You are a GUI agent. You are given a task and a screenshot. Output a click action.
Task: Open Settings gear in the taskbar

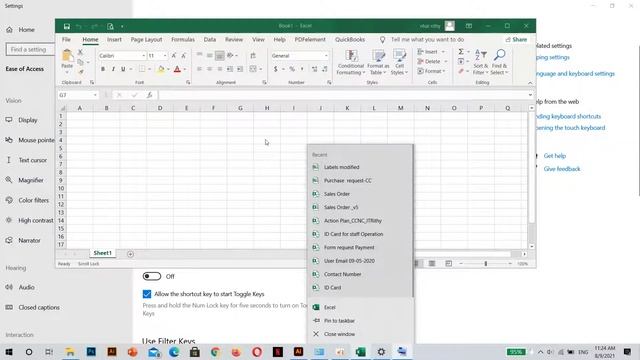[x=381, y=351]
